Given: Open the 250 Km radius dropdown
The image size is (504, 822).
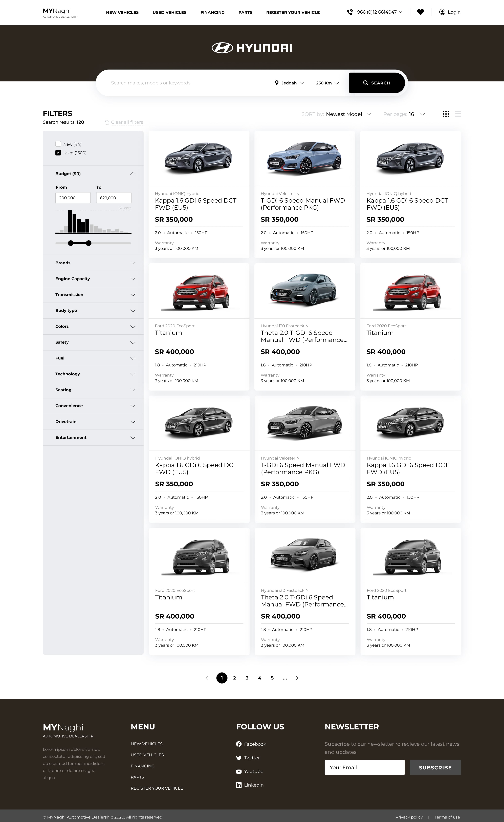Looking at the screenshot, I should [x=327, y=83].
